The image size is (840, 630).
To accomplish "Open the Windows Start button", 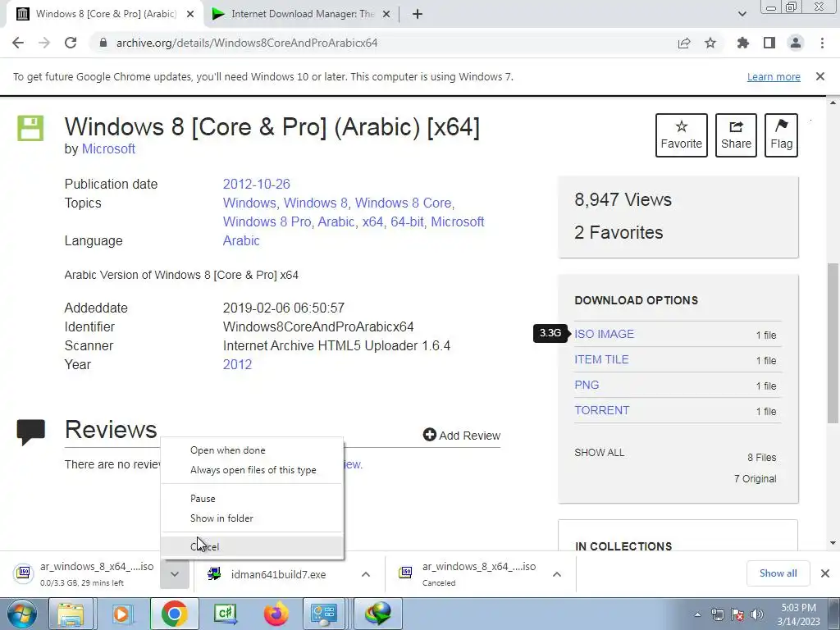I will pyautogui.click(x=21, y=614).
